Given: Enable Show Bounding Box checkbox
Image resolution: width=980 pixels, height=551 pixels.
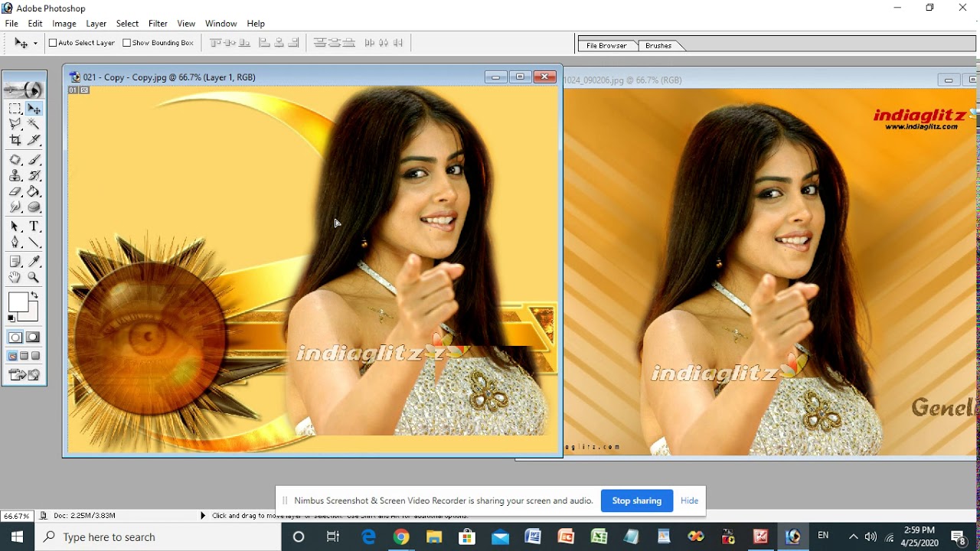Looking at the screenshot, I should click(127, 43).
